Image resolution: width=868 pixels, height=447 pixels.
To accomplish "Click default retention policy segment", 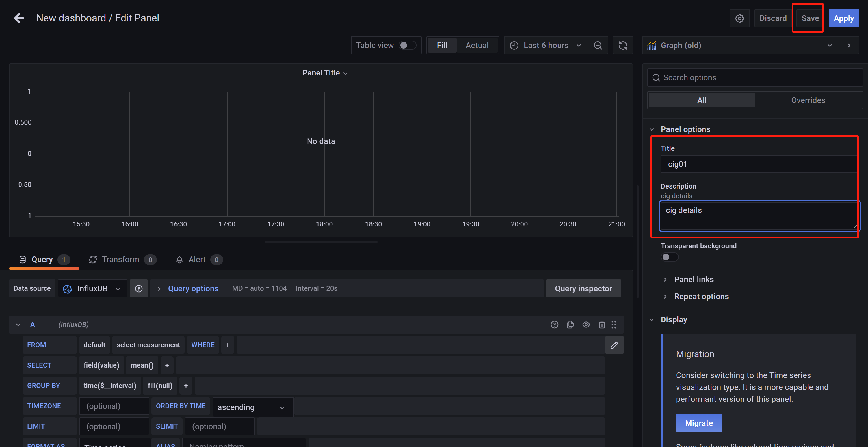I will point(94,345).
